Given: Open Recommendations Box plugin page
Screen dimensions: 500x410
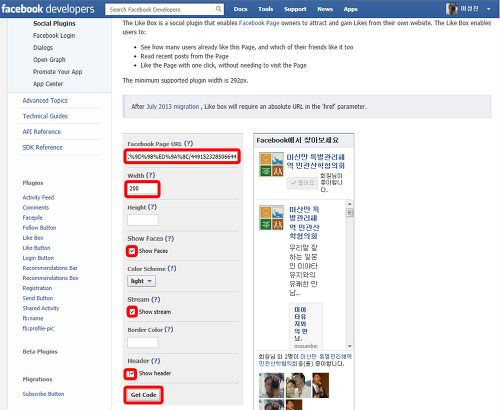Looking at the screenshot, I should coord(51,278).
